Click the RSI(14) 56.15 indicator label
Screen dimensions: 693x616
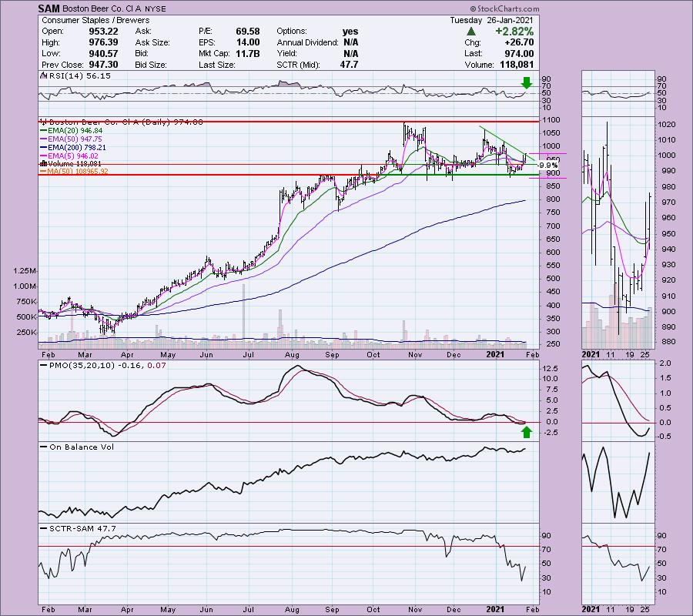pos(79,76)
